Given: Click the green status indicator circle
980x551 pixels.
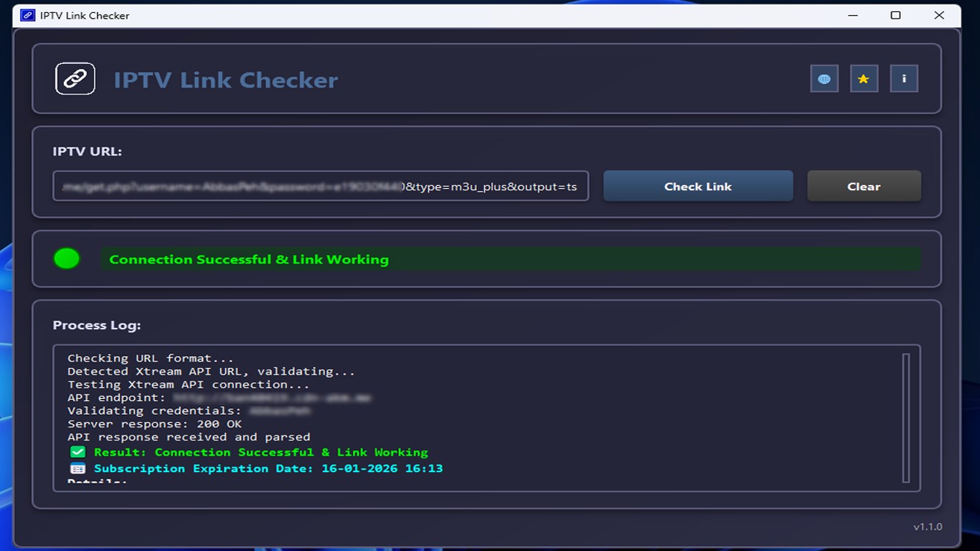Looking at the screenshot, I should click(x=67, y=258).
